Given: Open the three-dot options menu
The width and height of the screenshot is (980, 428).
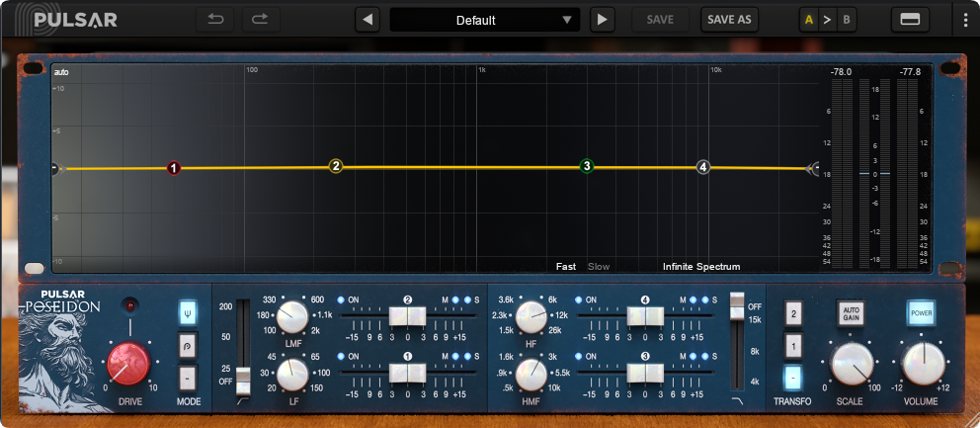Looking at the screenshot, I should point(965,20).
